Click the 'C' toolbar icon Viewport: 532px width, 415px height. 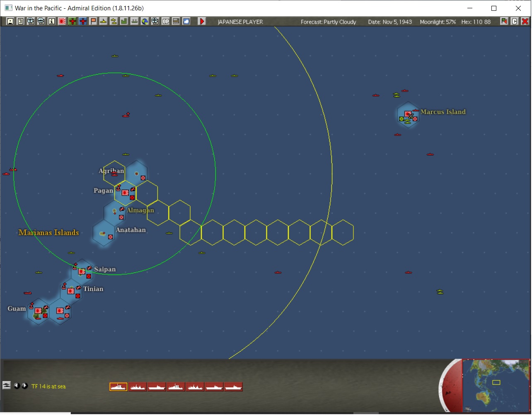pos(514,22)
